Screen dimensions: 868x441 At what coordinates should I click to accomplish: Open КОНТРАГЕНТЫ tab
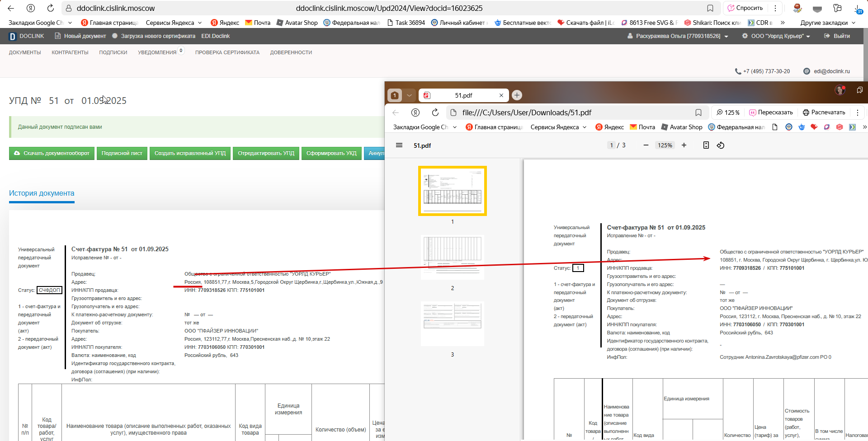70,52
